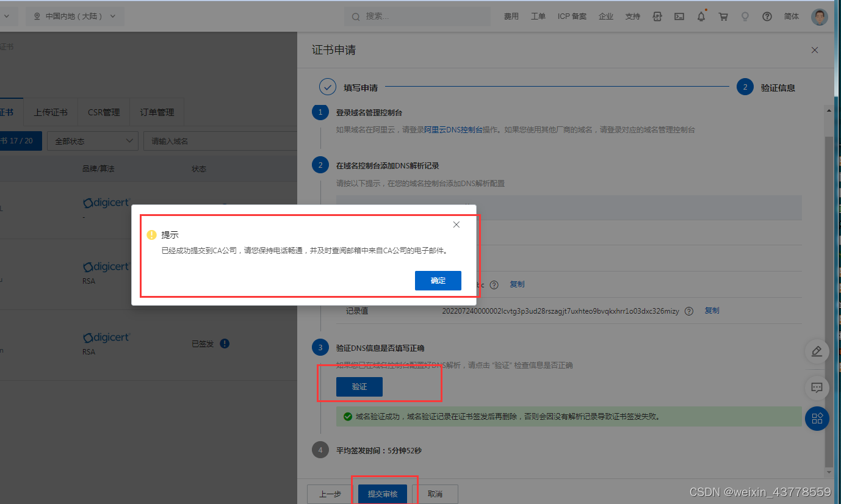Viewport: 841px width, 504px height.
Task: Click the 登录域名管理控制台 step heading
Action: coord(369,113)
